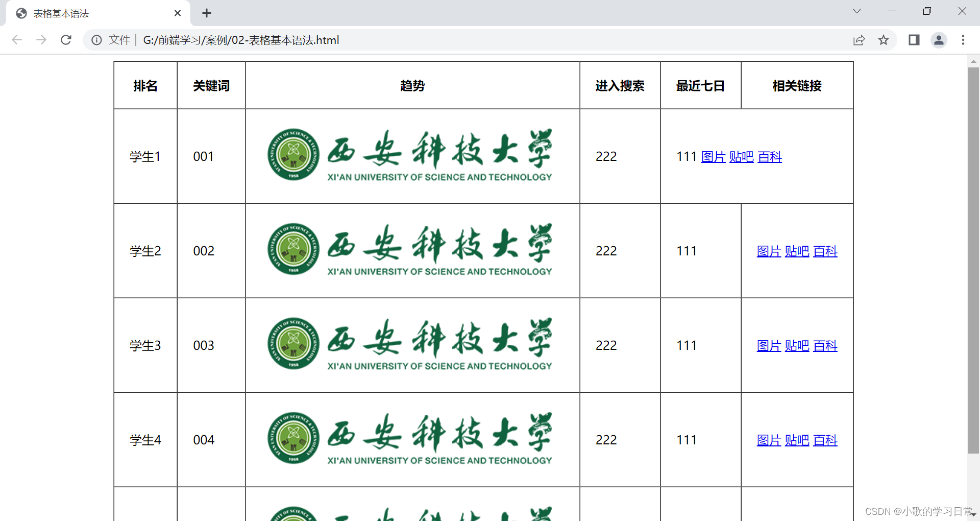Open new tab with plus button
The width and height of the screenshot is (980, 521).
[x=206, y=13]
